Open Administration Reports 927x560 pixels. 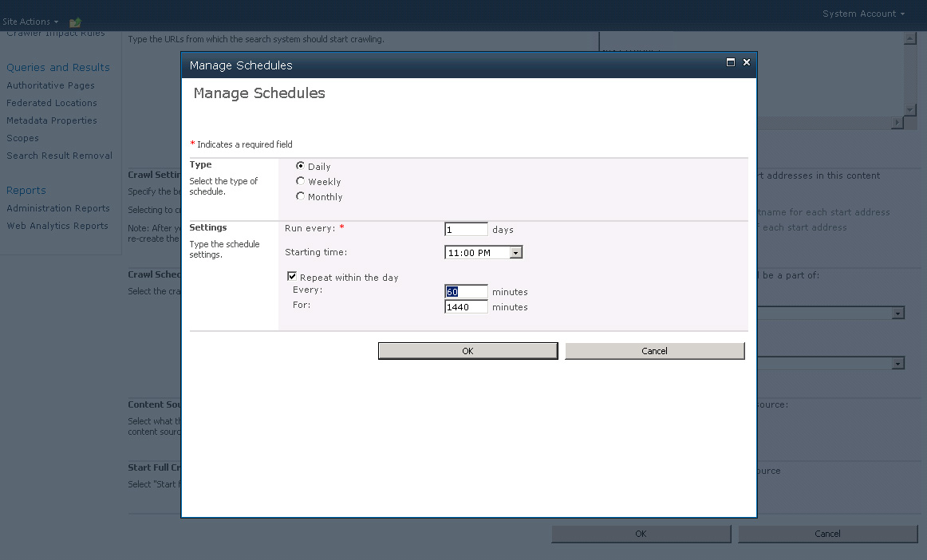[x=58, y=208]
